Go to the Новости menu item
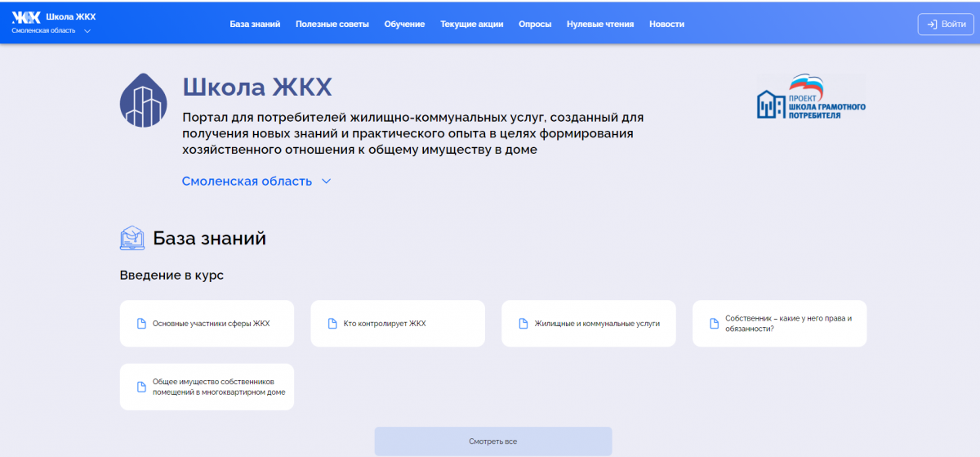 pyautogui.click(x=667, y=24)
